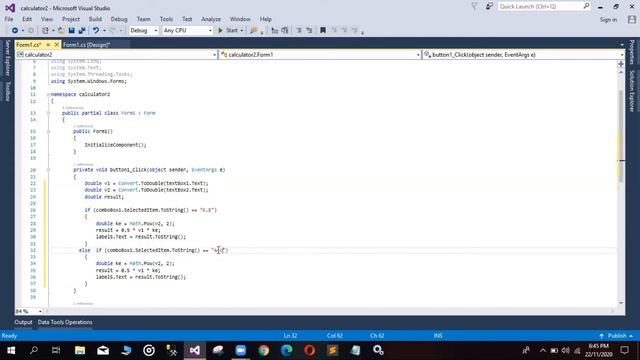Click the Windows taskbar search icon
This screenshot has width=640, height=360.
pyautogui.click(x=34, y=350)
